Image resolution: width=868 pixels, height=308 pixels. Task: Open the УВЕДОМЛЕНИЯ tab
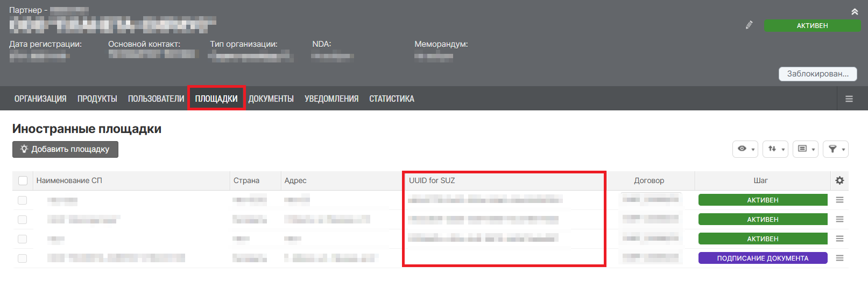pyautogui.click(x=331, y=99)
